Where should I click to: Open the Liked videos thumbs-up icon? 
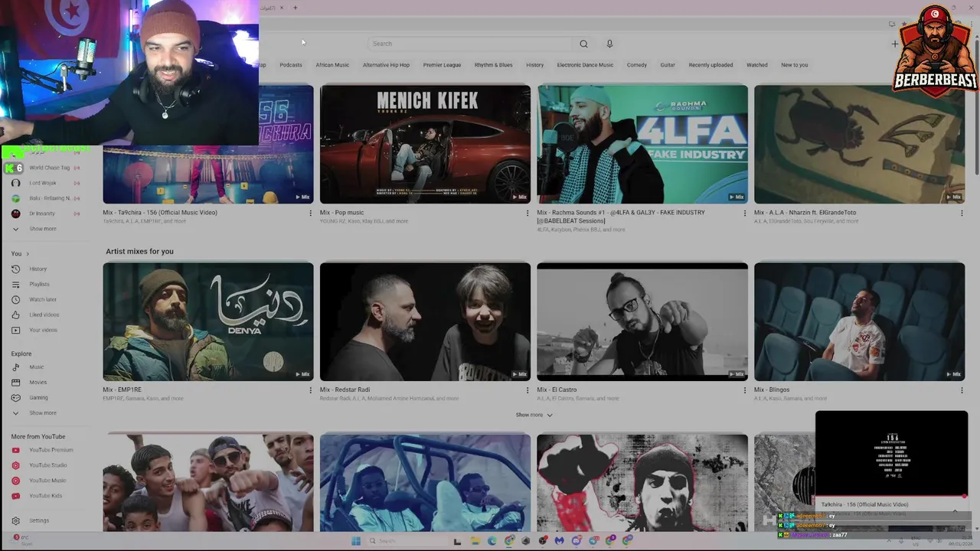point(15,315)
